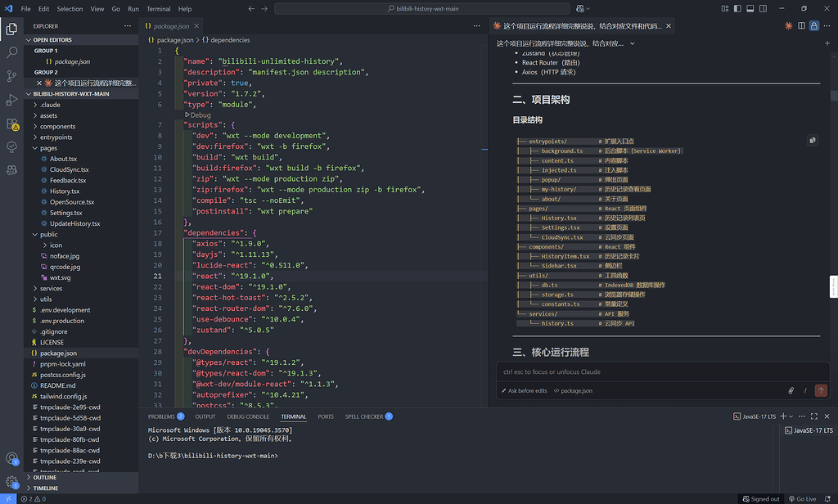
Task: Toggle the Ask before edits mode
Action: point(525,391)
